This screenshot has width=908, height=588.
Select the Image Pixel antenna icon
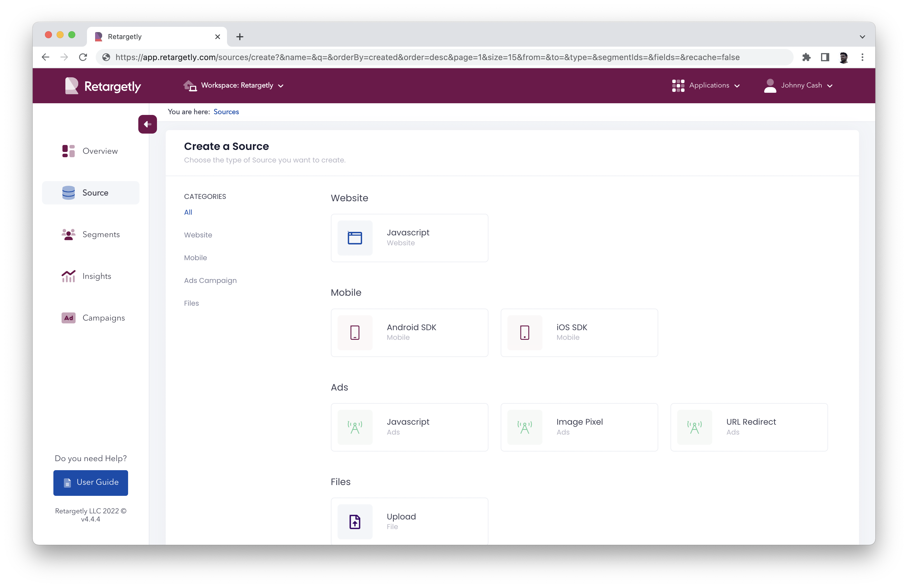pyautogui.click(x=524, y=428)
